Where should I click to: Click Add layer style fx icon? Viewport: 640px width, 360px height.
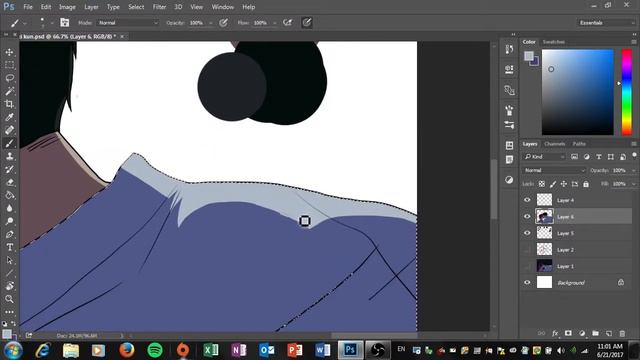[x=555, y=333]
